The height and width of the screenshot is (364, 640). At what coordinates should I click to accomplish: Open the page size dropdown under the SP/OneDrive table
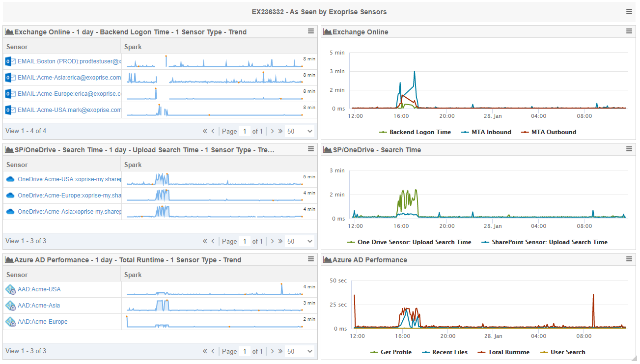tap(300, 241)
